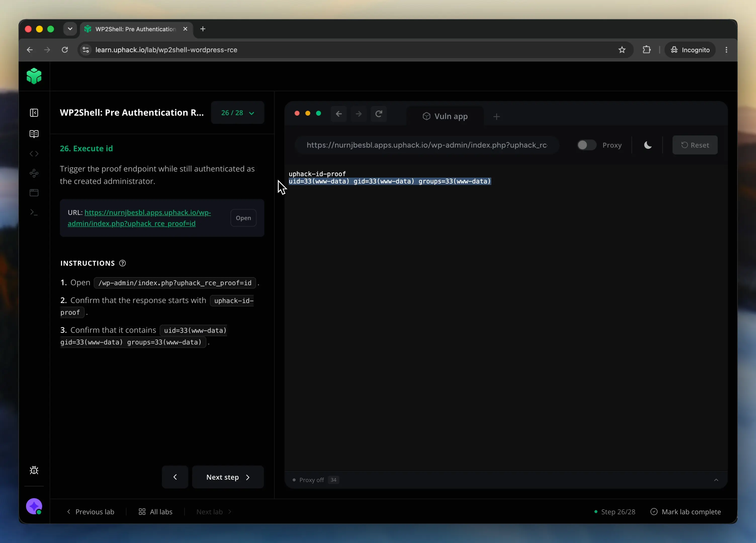Expand the proxy log panel chevron
Viewport: 756px width, 543px height.
tap(716, 480)
